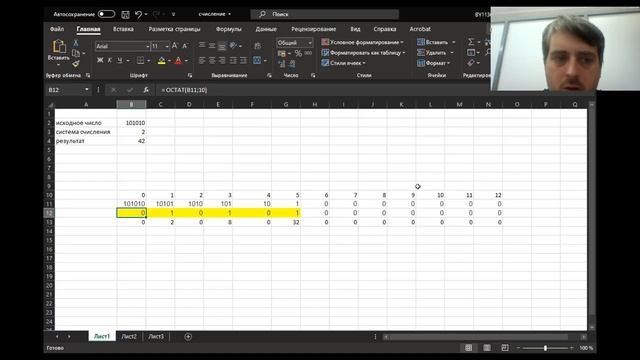Open the Acrobat ribbon tab

(420, 29)
